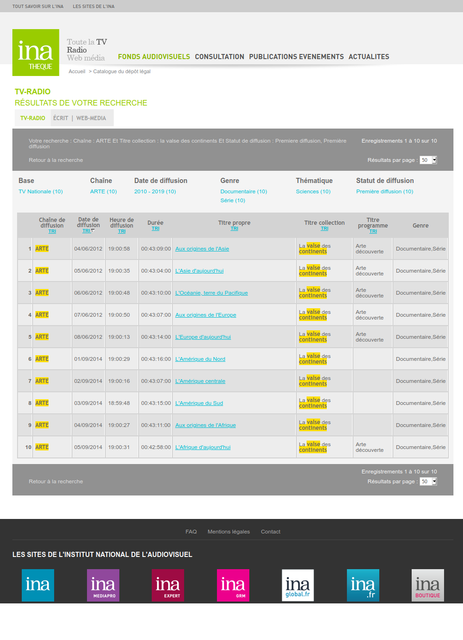Select the TV-RADIO tab

[33, 118]
